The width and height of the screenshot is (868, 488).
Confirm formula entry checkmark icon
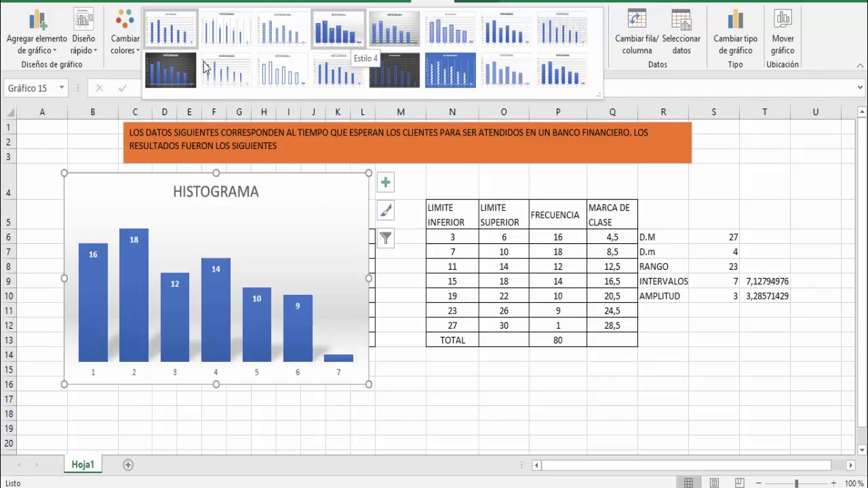[x=122, y=88]
